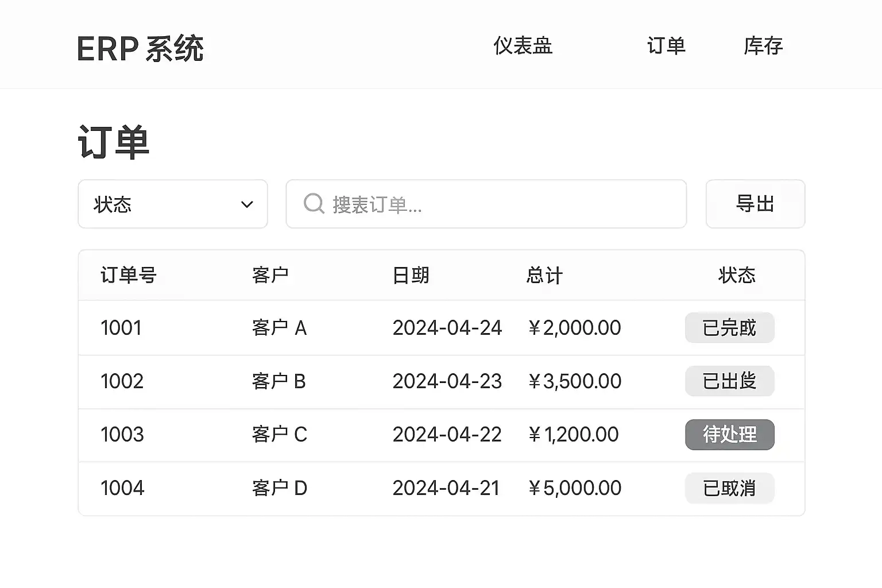Image resolution: width=882 pixels, height=588 pixels.
Task: Go to the 订单 nav item
Action: [x=666, y=46]
